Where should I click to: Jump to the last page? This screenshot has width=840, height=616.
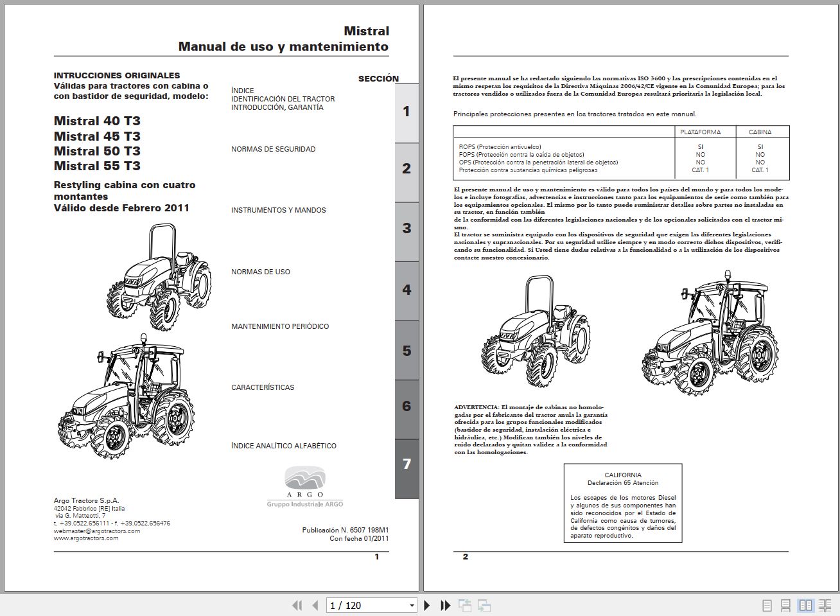click(446, 605)
